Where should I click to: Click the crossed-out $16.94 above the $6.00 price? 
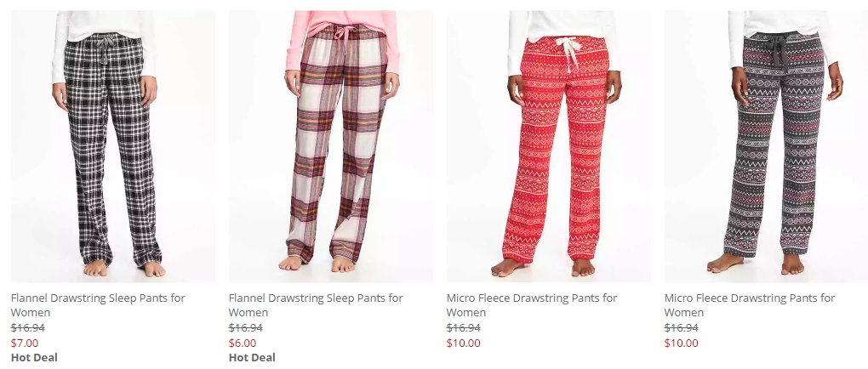pyautogui.click(x=246, y=328)
